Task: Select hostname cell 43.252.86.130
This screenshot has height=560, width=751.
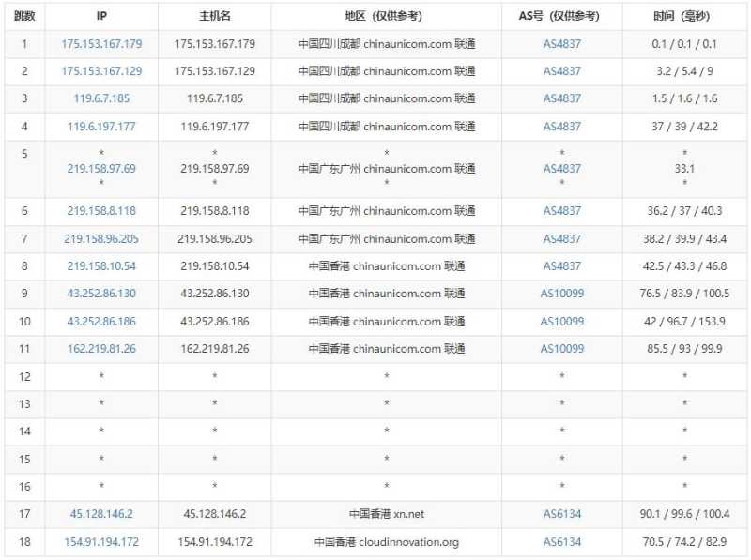Action: click(215, 294)
